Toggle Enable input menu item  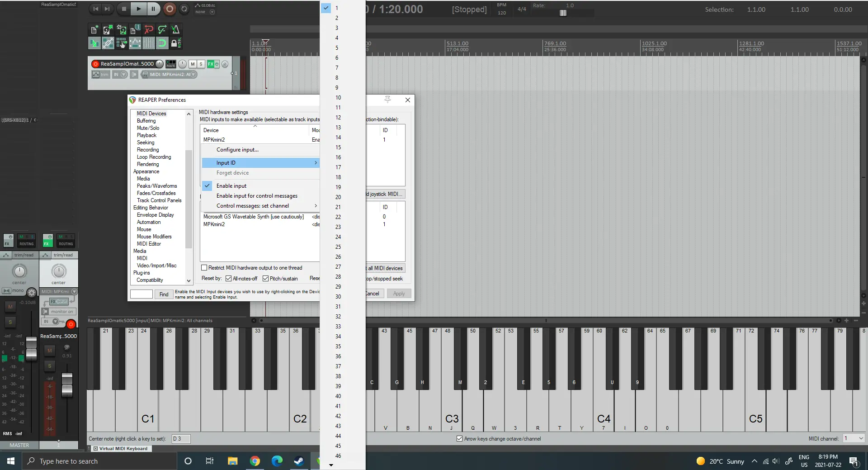[260, 186]
